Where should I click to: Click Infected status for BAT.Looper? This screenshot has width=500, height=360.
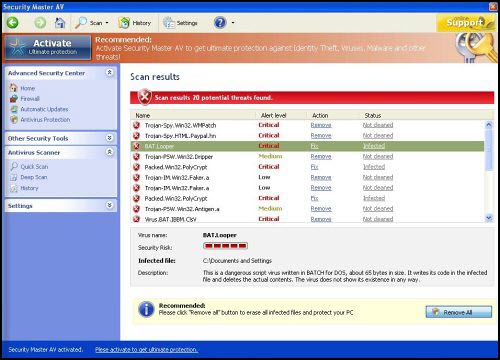374,146
